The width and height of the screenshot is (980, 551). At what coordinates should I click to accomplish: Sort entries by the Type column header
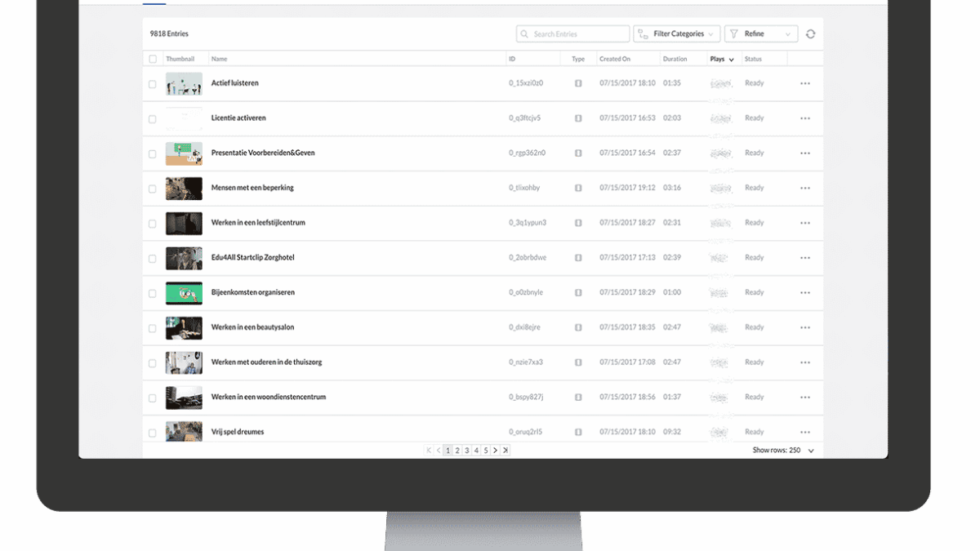[x=578, y=59]
